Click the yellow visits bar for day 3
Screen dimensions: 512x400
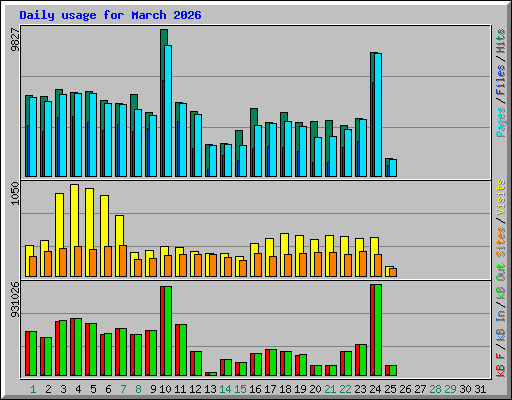pos(60,220)
